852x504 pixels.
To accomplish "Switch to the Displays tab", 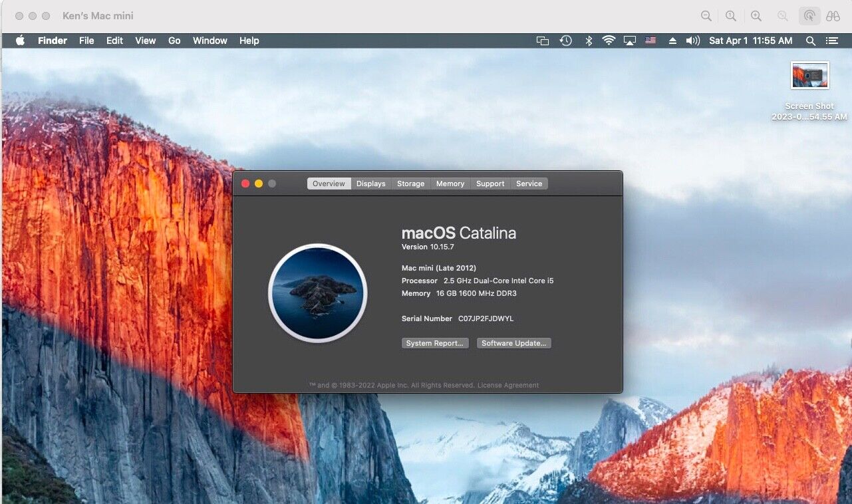I will click(370, 184).
